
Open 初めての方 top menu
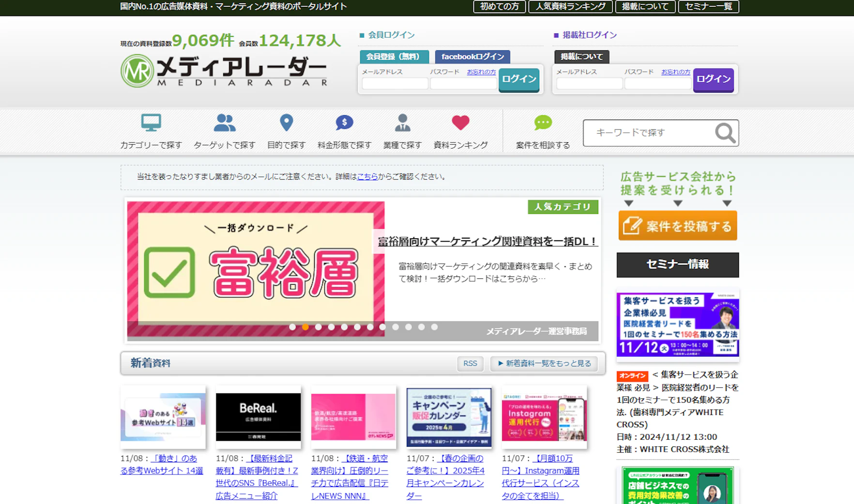point(500,7)
